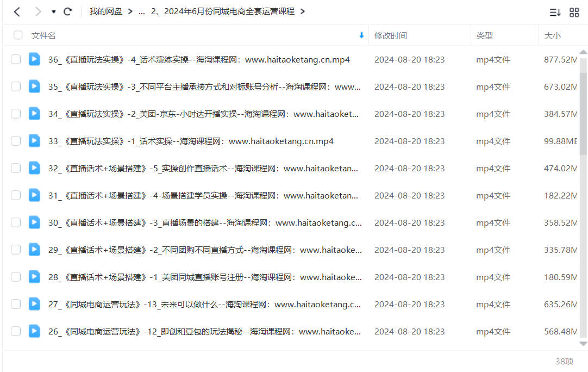Click the scrollbar up arrow
The height and width of the screenshot is (372, 588).
coord(583,52)
